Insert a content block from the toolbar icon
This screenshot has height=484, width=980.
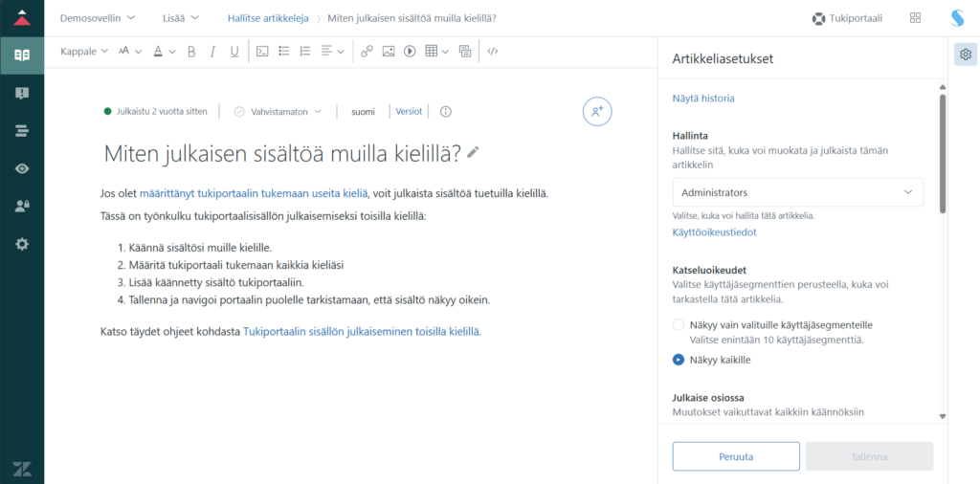click(465, 52)
